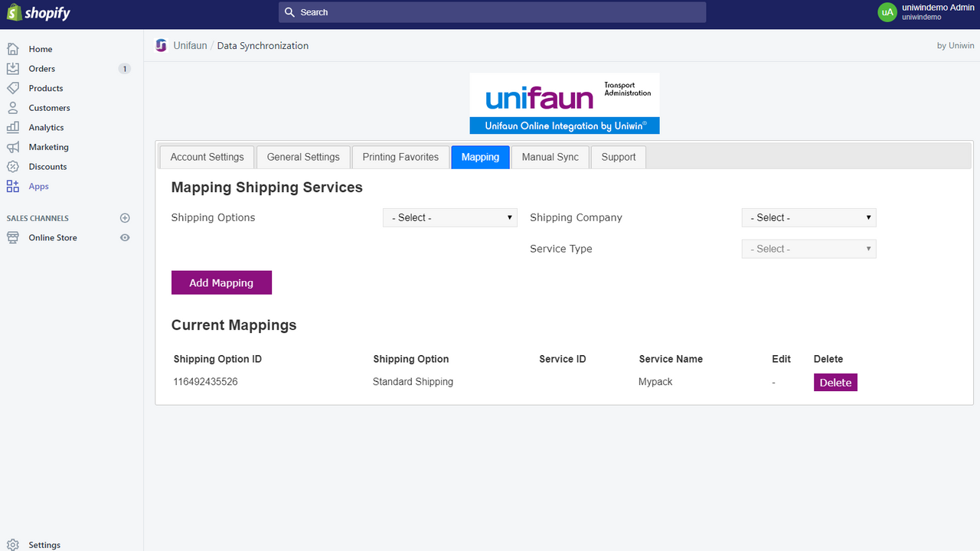Open Online Store sales channel
The width and height of the screenshot is (980, 551).
[x=53, y=237]
